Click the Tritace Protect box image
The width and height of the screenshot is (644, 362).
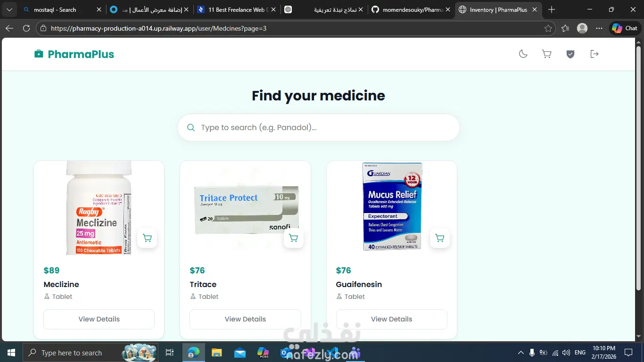point(247,210)
